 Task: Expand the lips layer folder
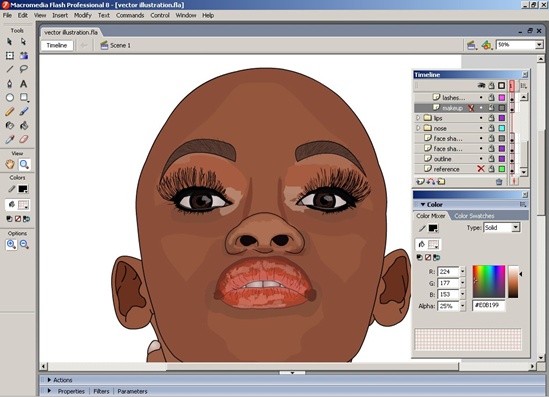(418, 118)
